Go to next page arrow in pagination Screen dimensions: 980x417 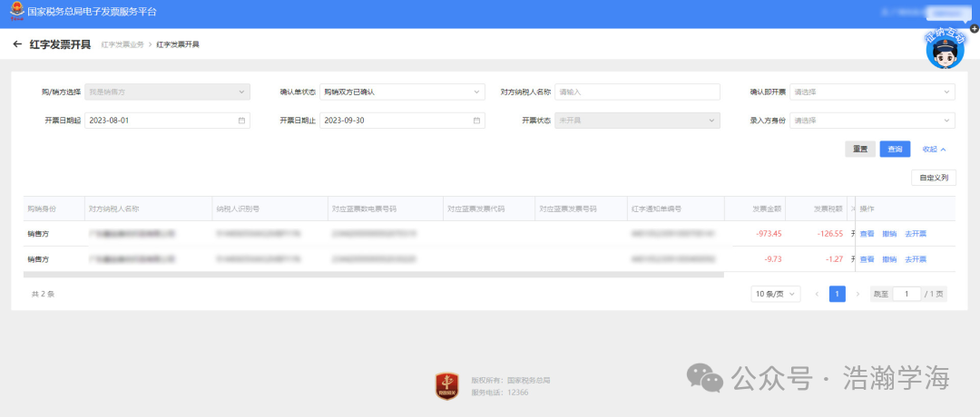click(x=857, y=294)
